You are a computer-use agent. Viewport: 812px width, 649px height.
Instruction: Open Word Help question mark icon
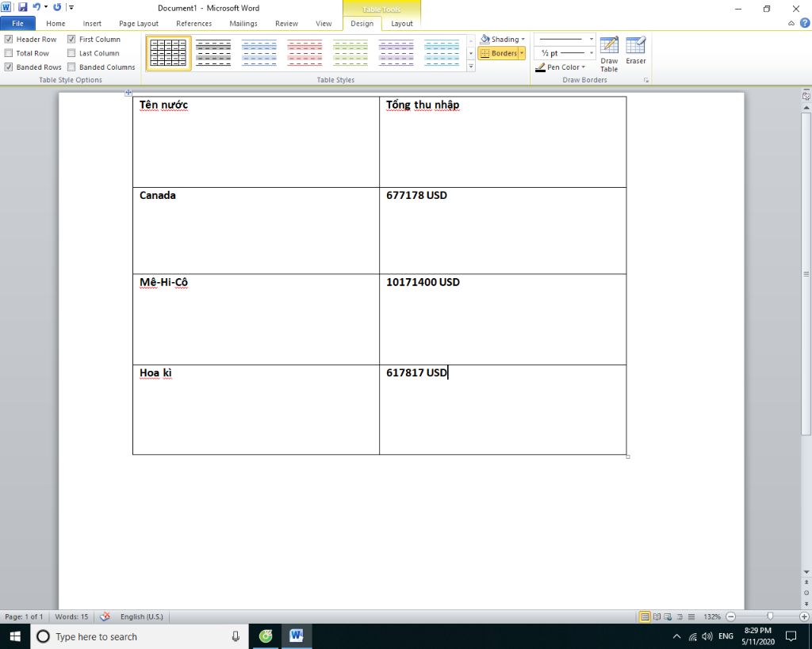tap(805, 23)
